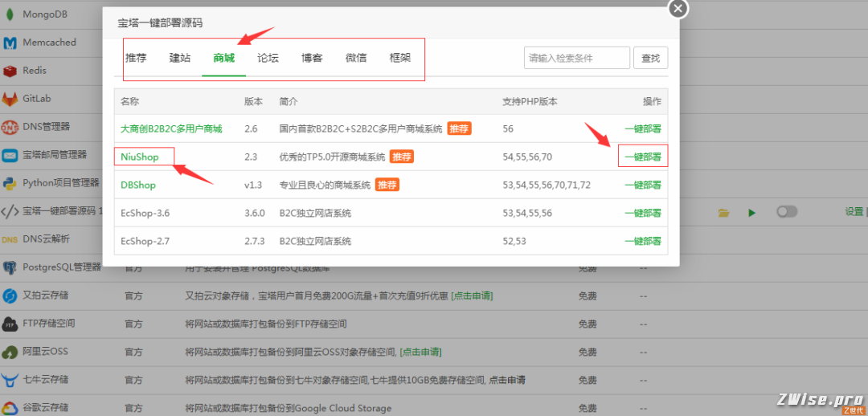Switch to the 微信 tab

(x=356, y=58)
